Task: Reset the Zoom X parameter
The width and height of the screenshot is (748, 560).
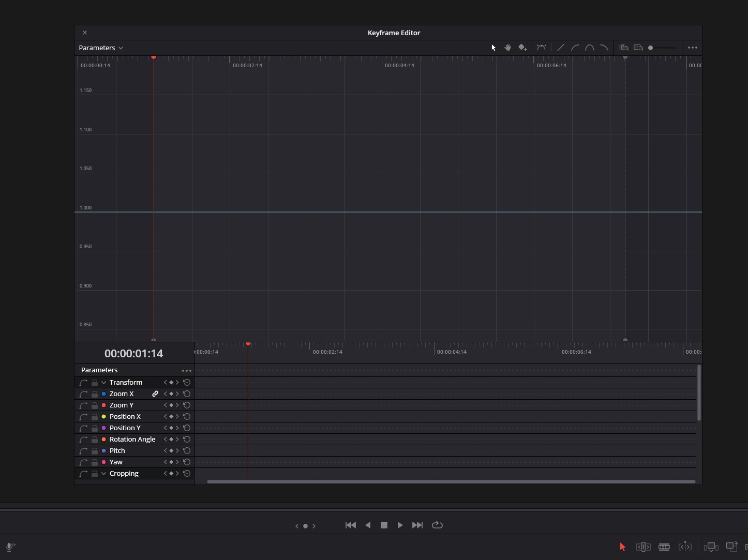Action: (187, 394)
